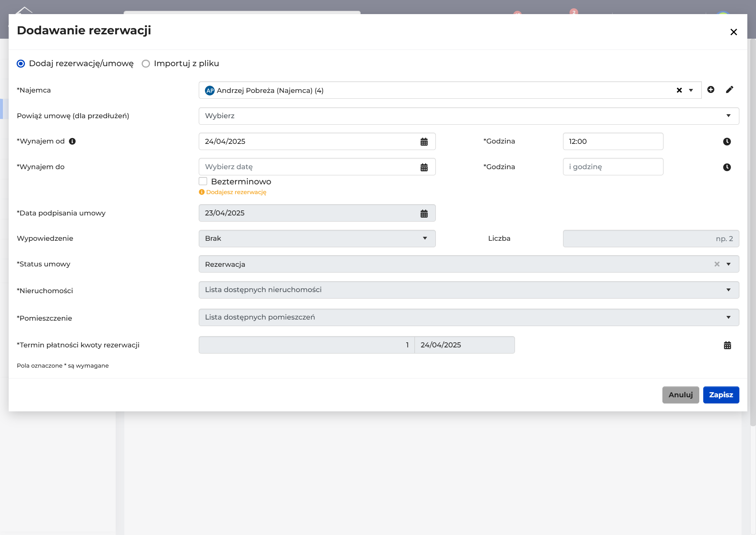Open calendar picker for Wynajem od
This screenshot has height=535, width=756.
coord(424,142)
